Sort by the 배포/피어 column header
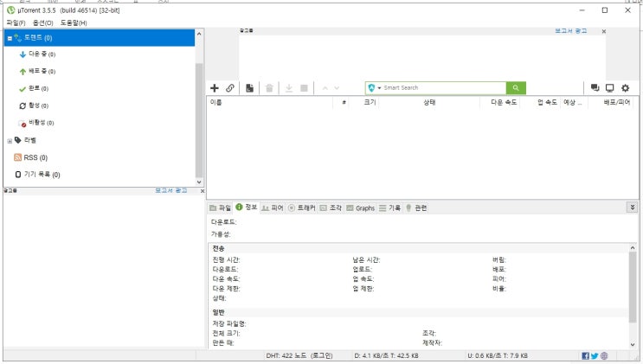Viewport: 643px width, 364px height. [613, 103]
